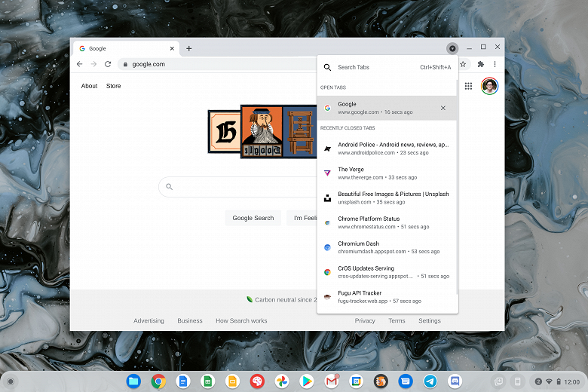
Task: Click the profile avatar picture
Action: (x=489, y=86)
